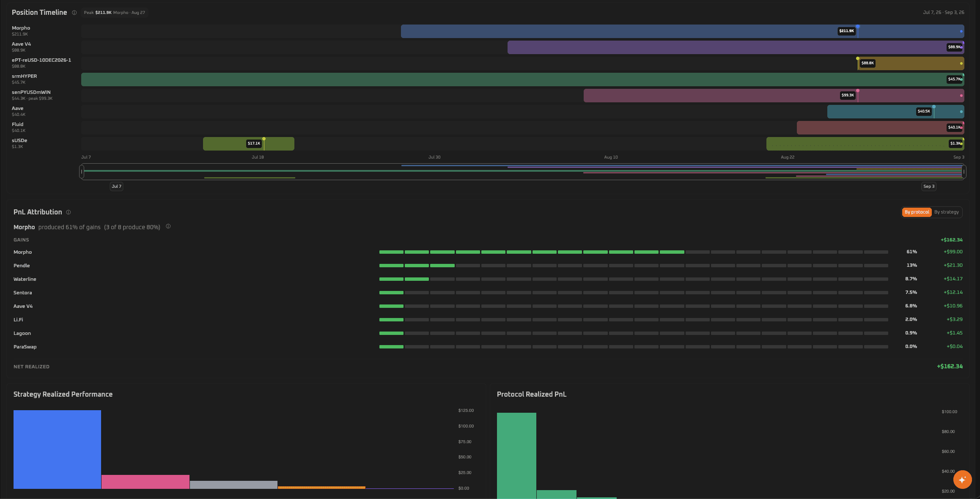The image size is (980, 499).
Task: Click the Sep 3 range end label below slider
Action: (x=929, y=186)
